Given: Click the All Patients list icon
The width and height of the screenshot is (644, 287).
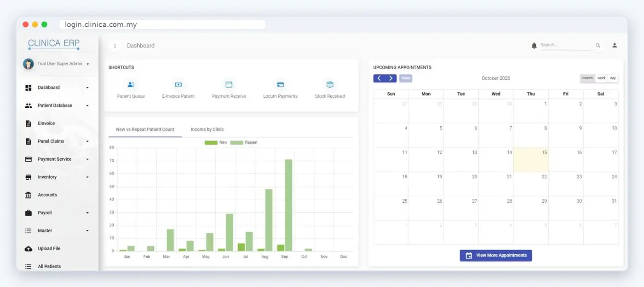Looking at the screenshot, I should (29, 267).
